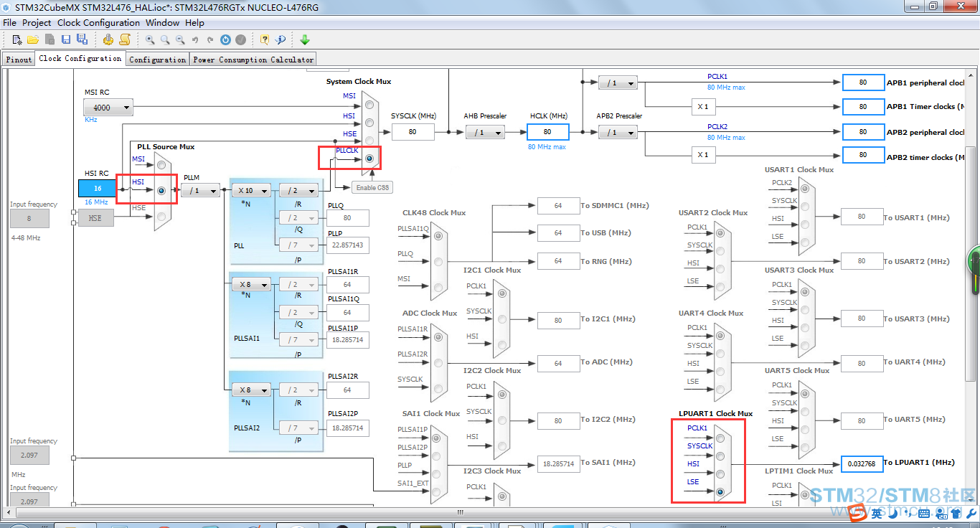Toggle the IME 英 language mode

(877, 514)
